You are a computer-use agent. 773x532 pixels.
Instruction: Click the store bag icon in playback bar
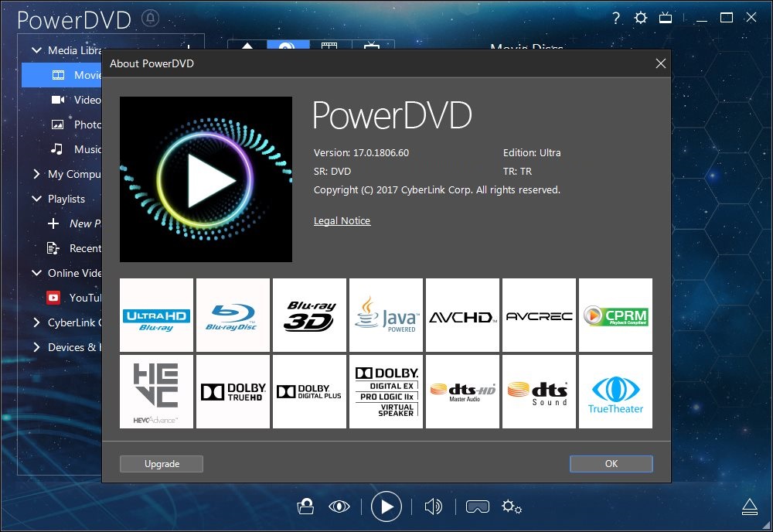pyautogui.click(x=305, y=506)
